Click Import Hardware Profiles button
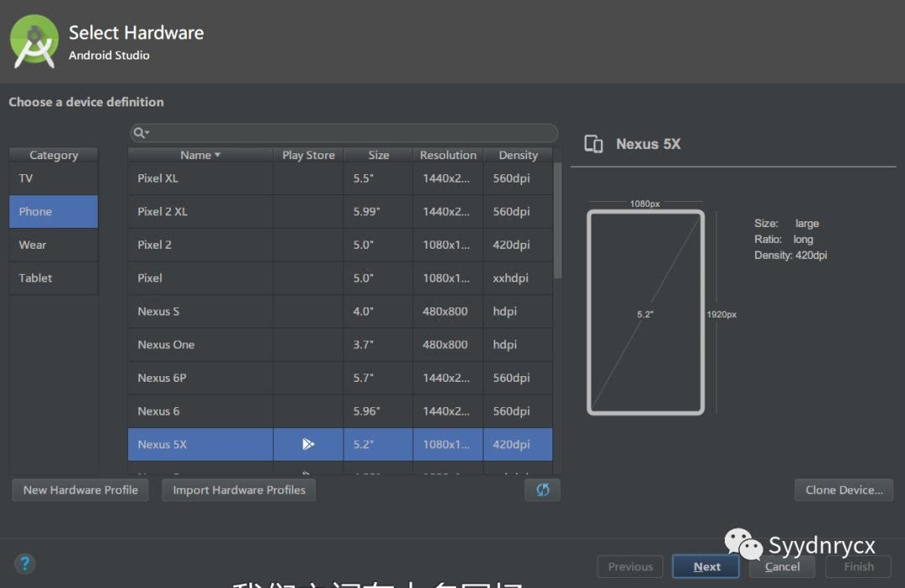 click(239, 490)
